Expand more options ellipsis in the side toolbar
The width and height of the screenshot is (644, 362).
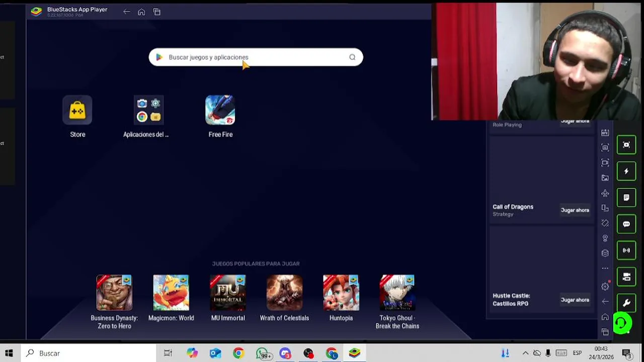(605, 268)
